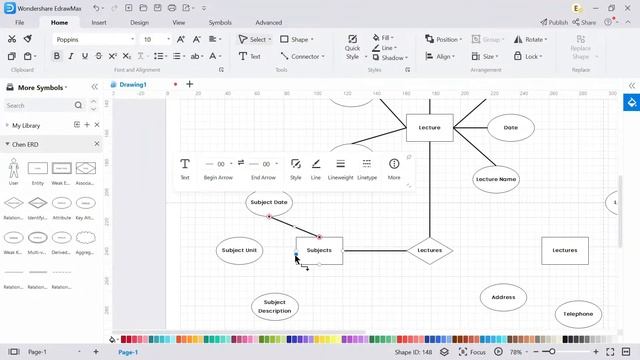Toggle Underline formatting

(x=85, y=56)
